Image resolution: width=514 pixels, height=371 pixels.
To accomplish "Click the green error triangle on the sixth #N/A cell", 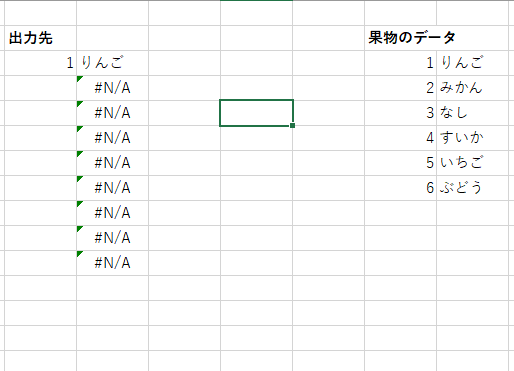I will click(79, 204).
